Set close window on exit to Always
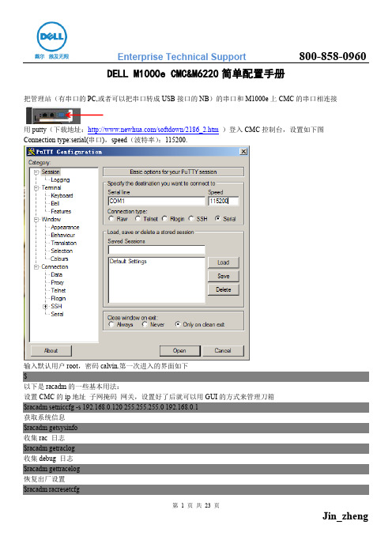 tap(121, 325)
